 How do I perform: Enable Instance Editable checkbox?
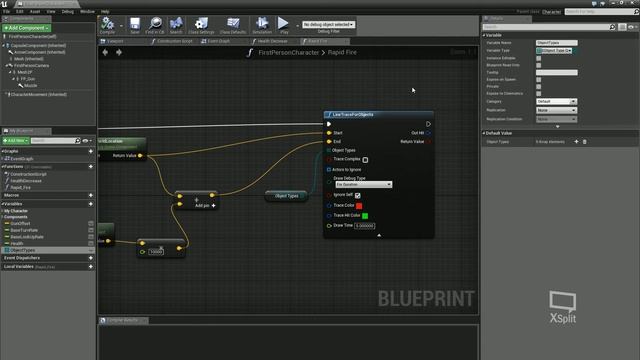pyautogui.click(x=538, y=58)
